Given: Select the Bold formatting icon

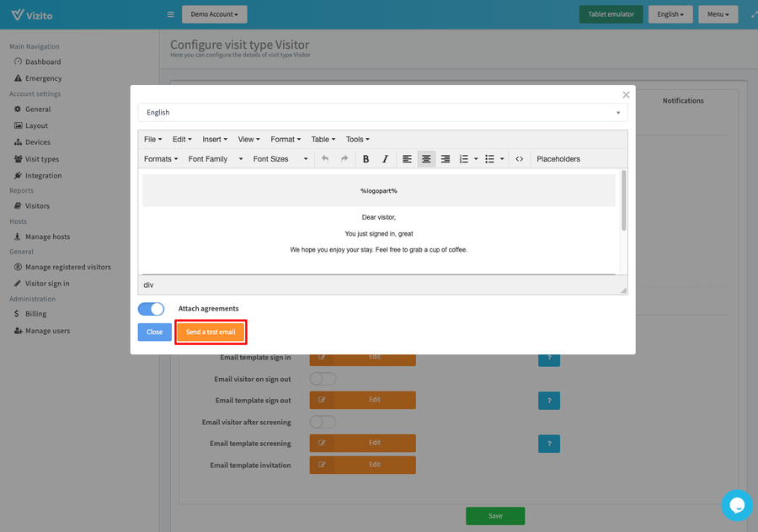Looking at the screenshot, I should tap(366, 158).
